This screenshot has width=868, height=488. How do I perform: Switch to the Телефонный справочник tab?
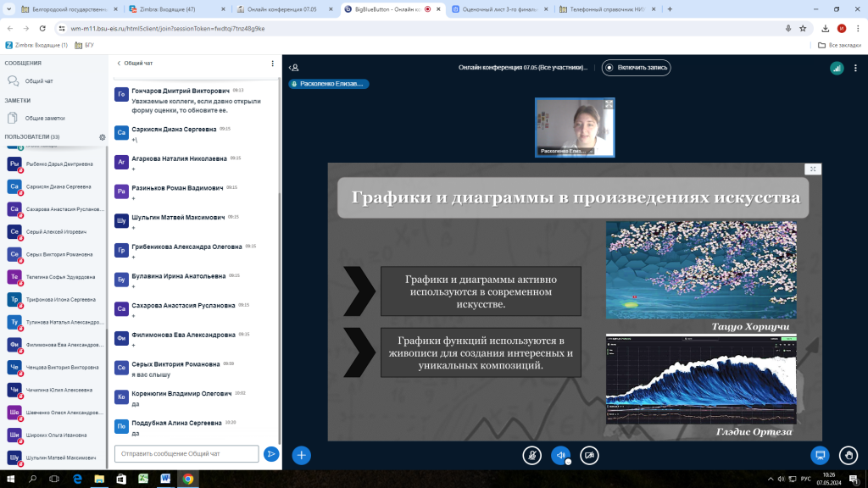(x=607, y=9)
